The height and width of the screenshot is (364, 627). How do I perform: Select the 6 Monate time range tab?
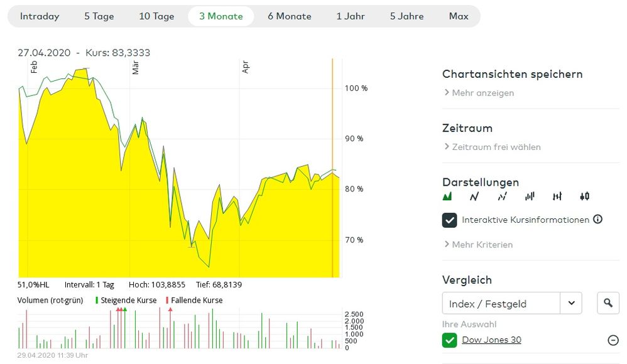(289, 16)
